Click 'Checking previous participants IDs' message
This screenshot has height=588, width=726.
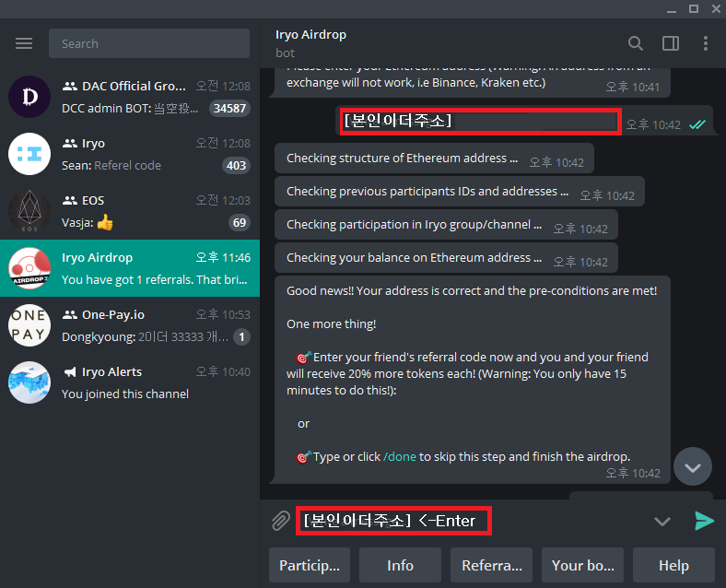(460, 191)
